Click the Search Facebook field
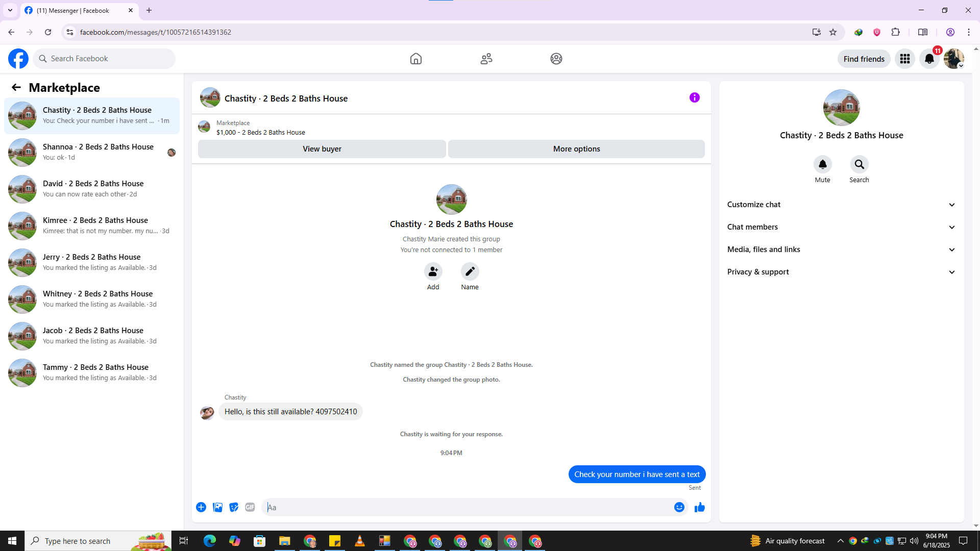 (x=104, y=59)
